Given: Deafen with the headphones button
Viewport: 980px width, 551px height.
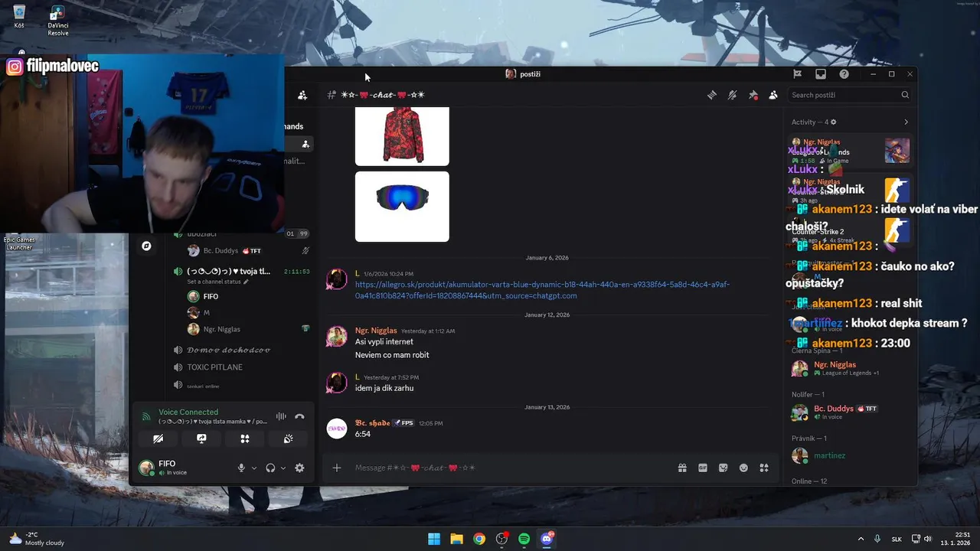Looking at the screenshot, I should pos(270,468).
